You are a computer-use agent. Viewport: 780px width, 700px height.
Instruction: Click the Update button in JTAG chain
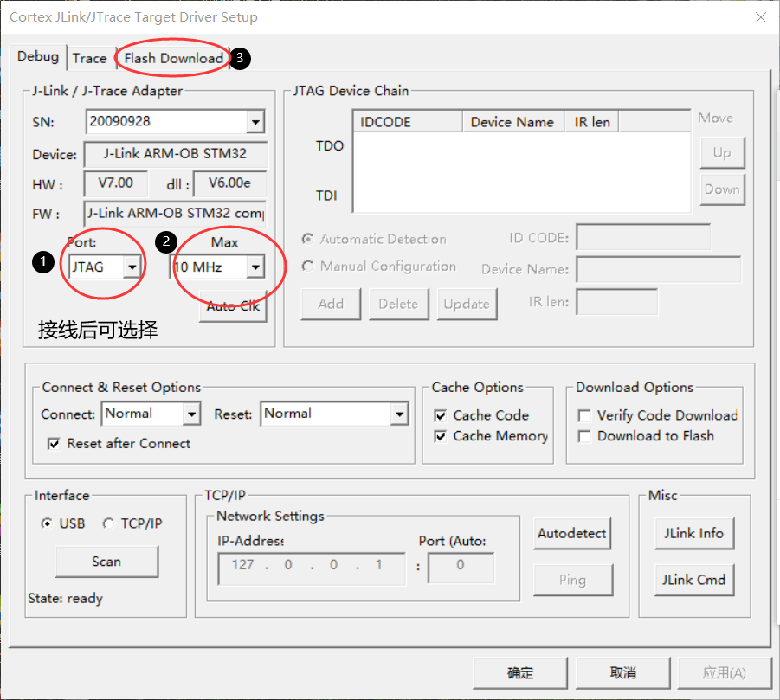467,304
